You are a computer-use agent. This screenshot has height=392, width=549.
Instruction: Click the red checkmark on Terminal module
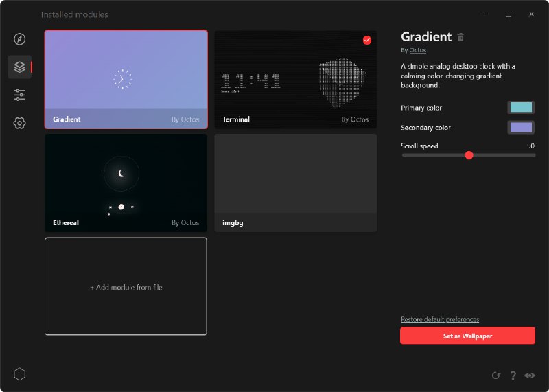pyautogui.click(x=367, y=41)
